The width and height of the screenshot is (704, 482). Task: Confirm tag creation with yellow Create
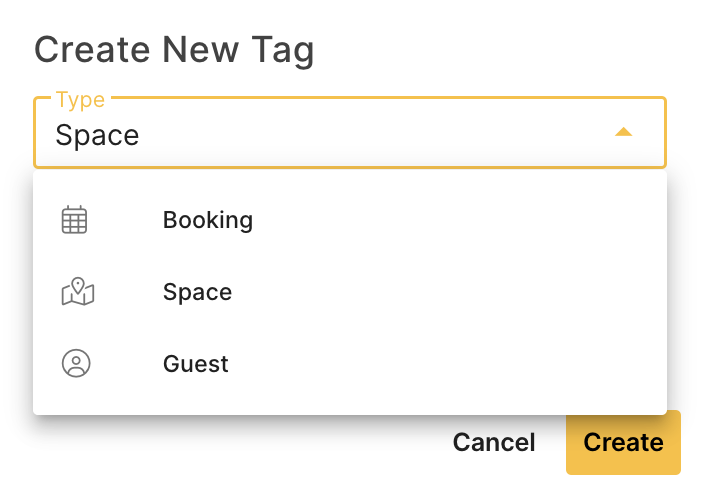623,443
